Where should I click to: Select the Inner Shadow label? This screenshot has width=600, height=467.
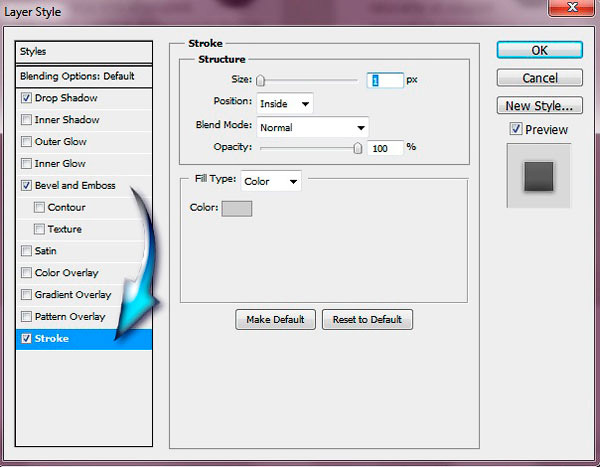(67, 120)
